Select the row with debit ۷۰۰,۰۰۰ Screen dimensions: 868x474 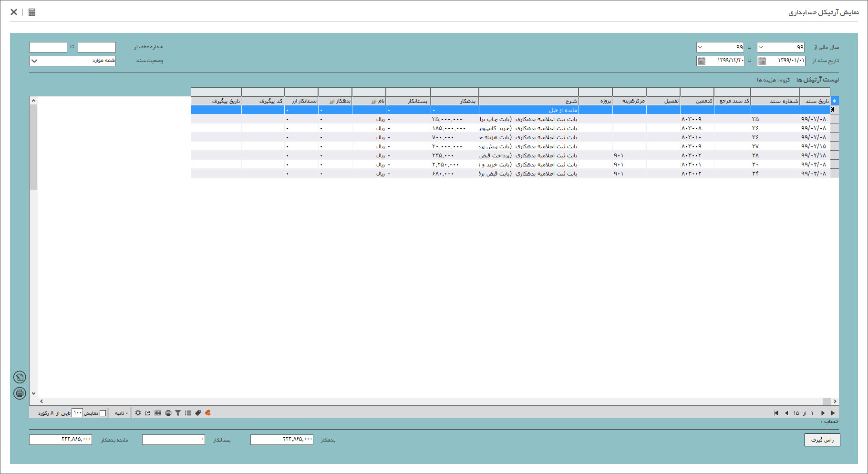(511, 137)
